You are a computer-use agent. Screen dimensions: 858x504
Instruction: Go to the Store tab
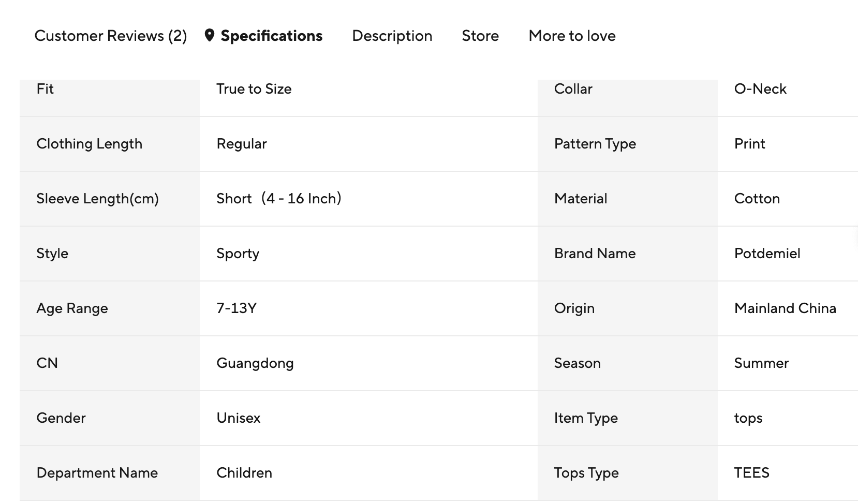pos(480,36)
